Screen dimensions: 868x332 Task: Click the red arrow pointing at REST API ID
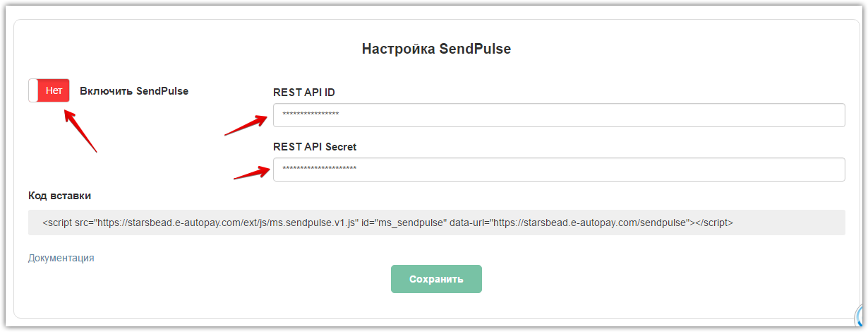click(247, 124)
